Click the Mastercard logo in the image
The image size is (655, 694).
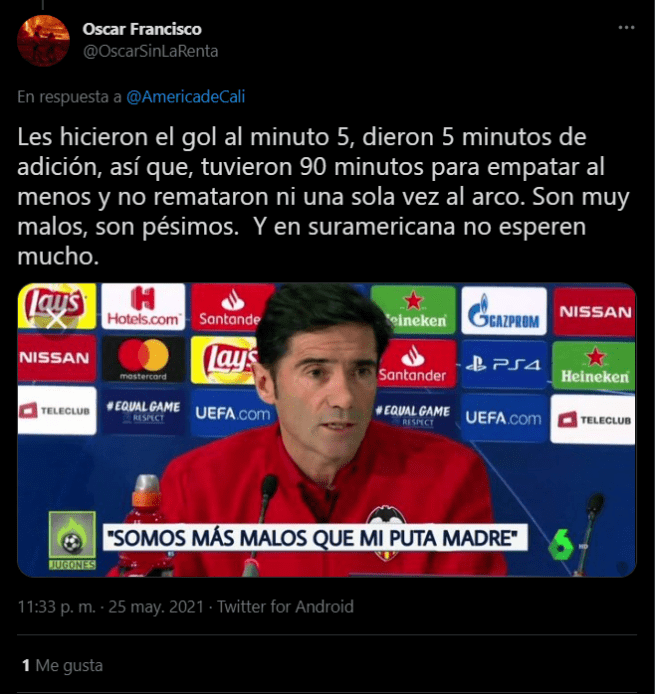143,359
